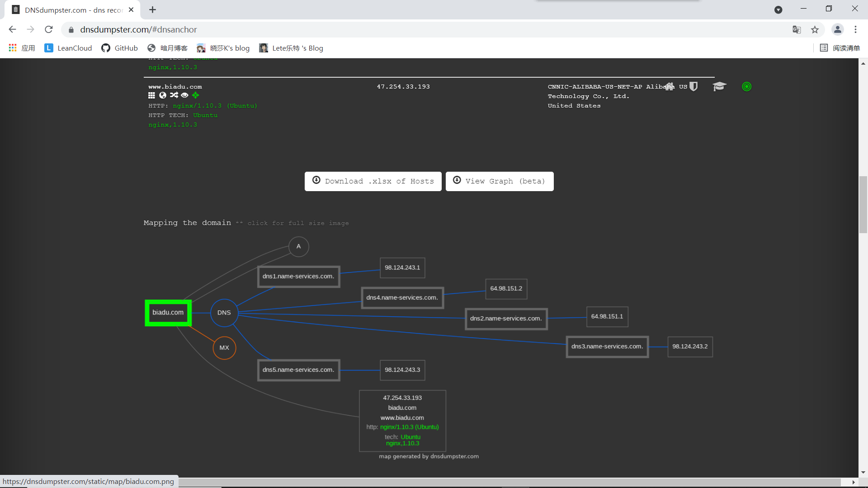Open the LeanCloud bookmark
Viewport: 868px width, 488px height.
click(68, 48)
